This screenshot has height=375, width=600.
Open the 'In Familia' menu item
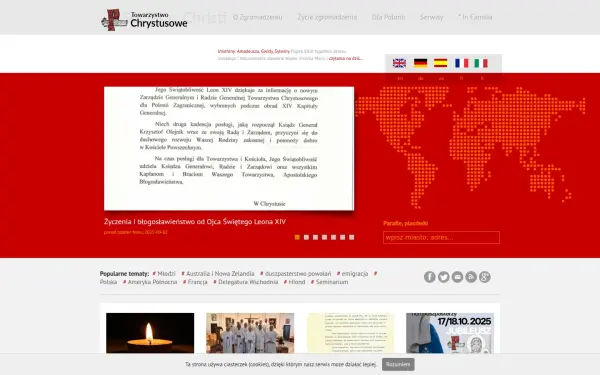[475, 17]
